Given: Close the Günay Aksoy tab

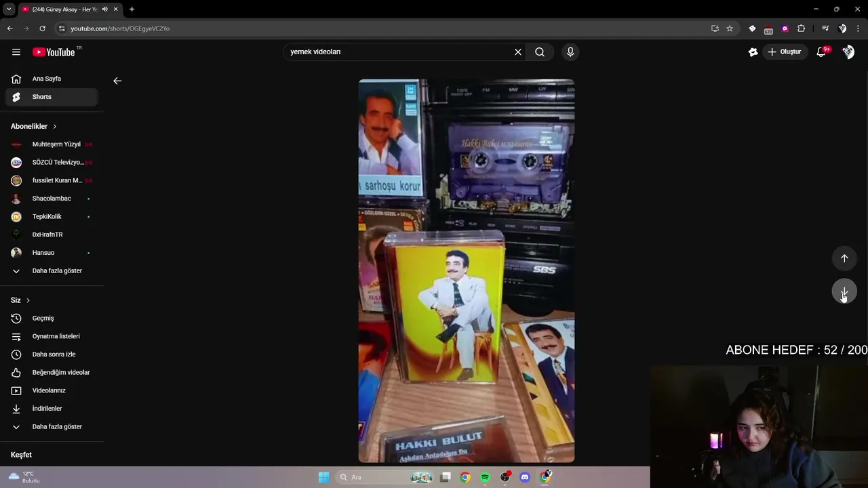Looking at the screenshot, I should (x=116, y=9).
